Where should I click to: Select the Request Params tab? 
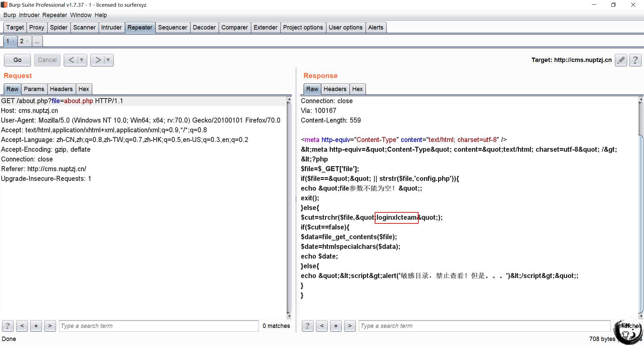34,89
